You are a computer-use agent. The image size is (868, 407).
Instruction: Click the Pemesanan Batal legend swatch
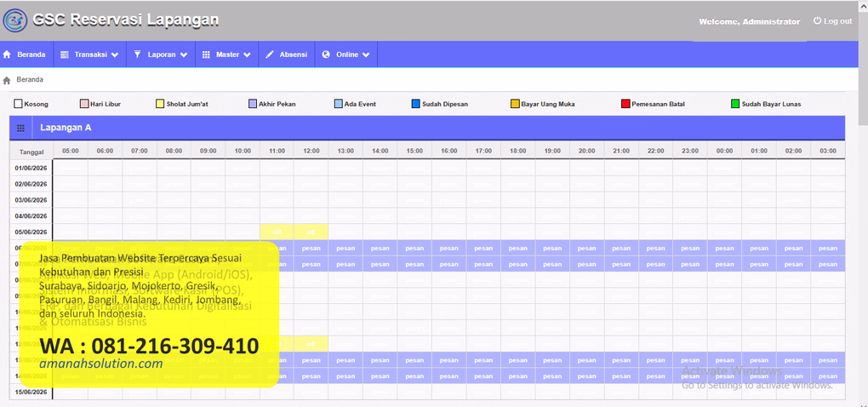(x=625, y=104)
